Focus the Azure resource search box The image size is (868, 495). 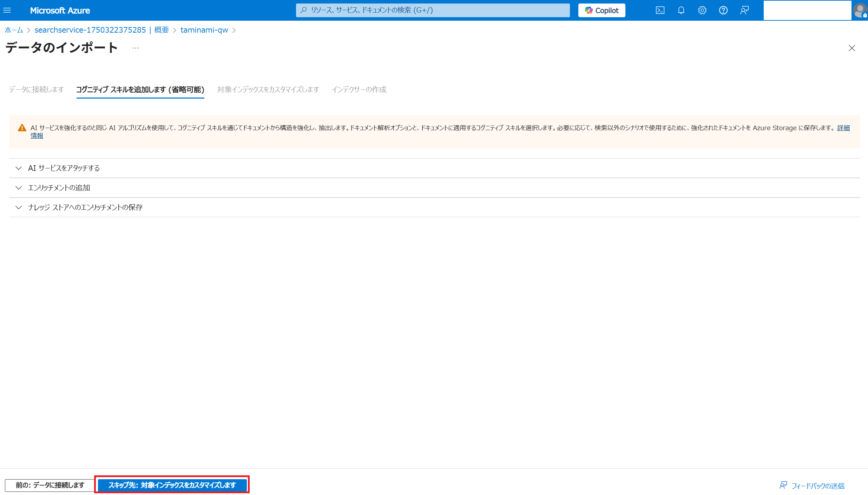(433, 10)
